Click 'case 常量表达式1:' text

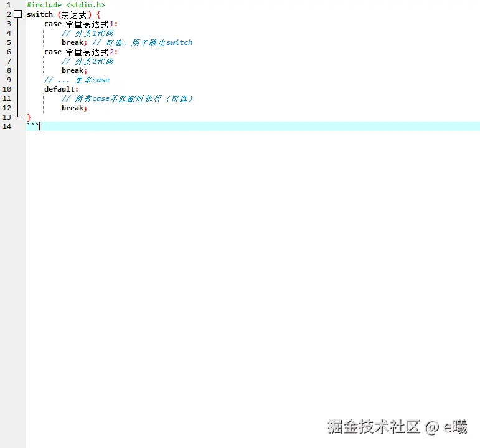(81, 24)
